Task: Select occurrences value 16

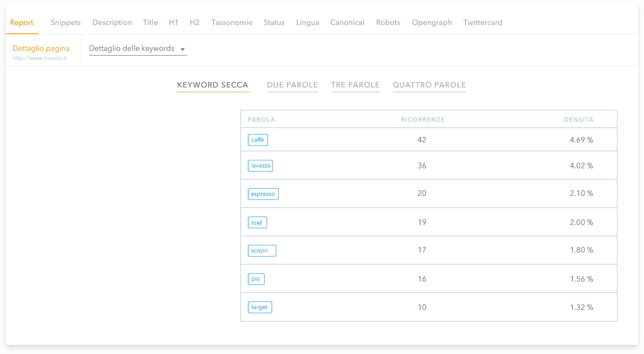Action: [x=422, y=279]
